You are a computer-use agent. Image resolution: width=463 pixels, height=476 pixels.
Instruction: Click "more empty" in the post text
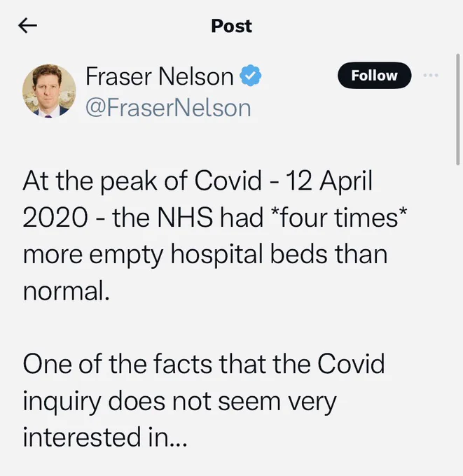[x=93, y=254]
